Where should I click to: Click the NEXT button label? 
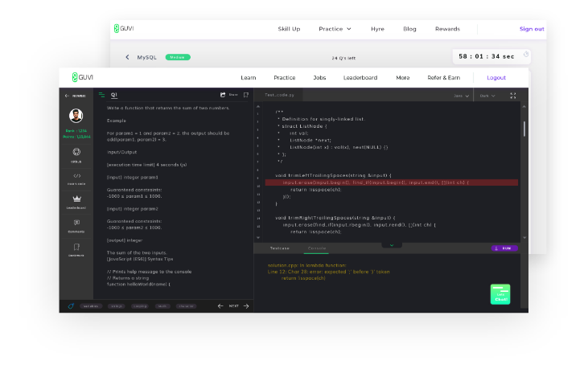pos(233,306)
